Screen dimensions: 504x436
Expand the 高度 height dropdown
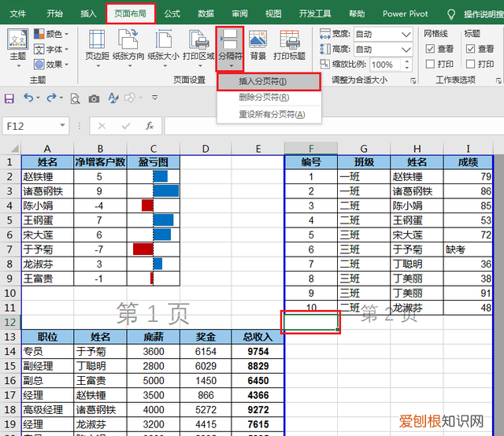tap(406, 50)
